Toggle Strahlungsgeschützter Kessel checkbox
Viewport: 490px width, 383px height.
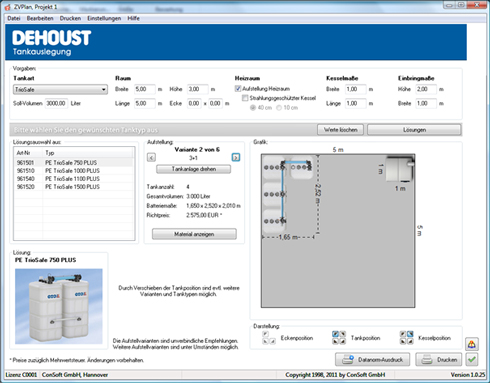[x=245, y=98]
